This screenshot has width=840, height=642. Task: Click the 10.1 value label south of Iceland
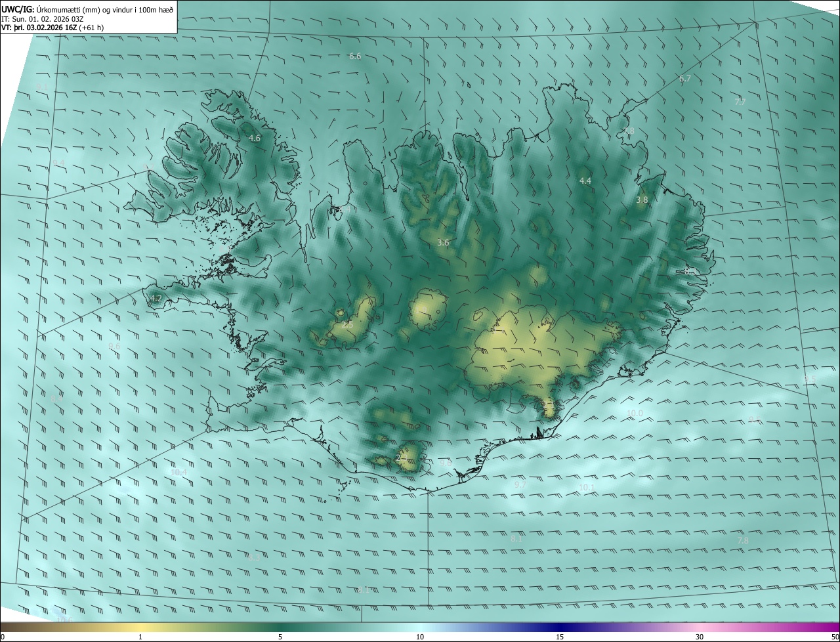(x=587, y=488)
